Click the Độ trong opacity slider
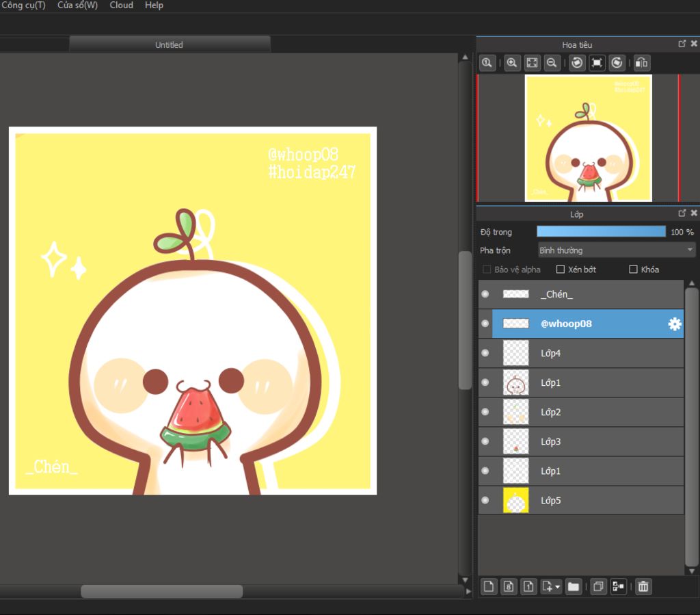 (601, 231)
